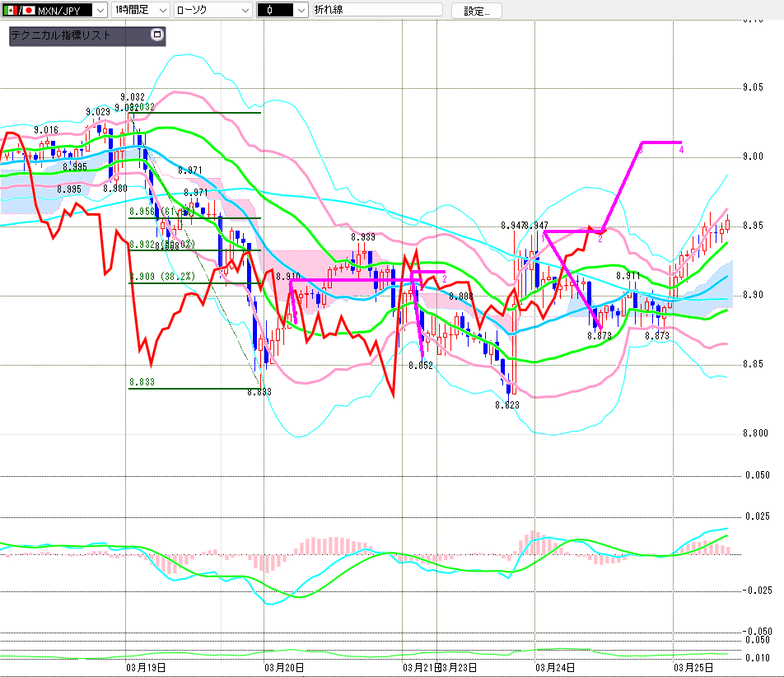Image resolution: width=784 pixels, height=677 pixels.
Task: Open the ローソク chart type dropdown
Action: pos(244,10)
